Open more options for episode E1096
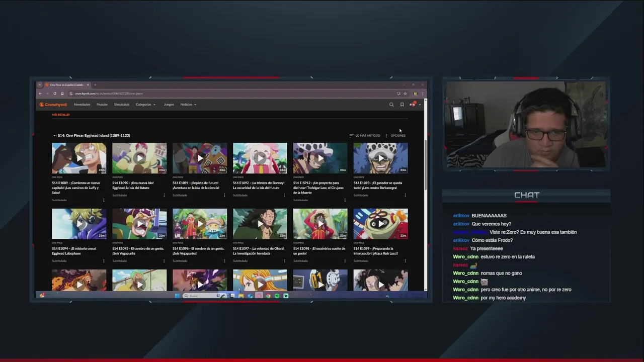Image resolution: width=644 pixels, height=362 pixels. [224, 261]
